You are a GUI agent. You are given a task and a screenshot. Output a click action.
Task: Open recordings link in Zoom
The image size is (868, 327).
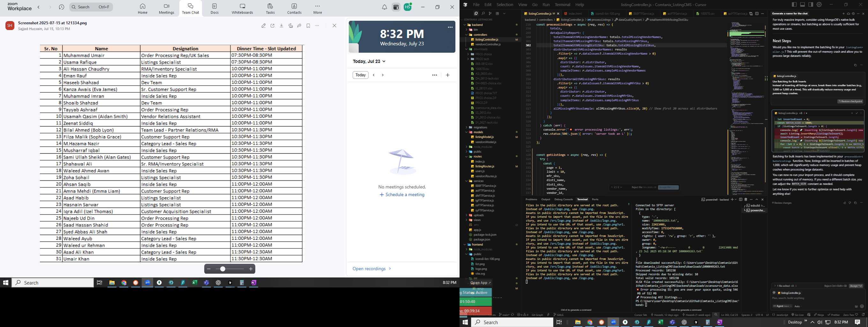(372, 269)
